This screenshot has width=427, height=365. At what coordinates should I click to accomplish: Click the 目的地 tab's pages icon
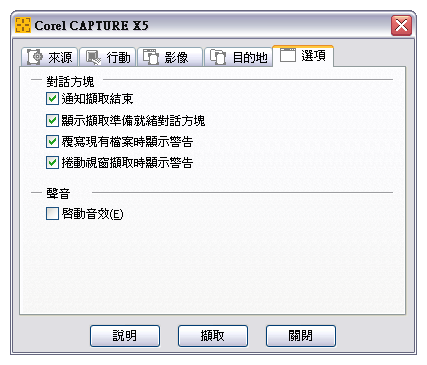(x=218, y=57)
